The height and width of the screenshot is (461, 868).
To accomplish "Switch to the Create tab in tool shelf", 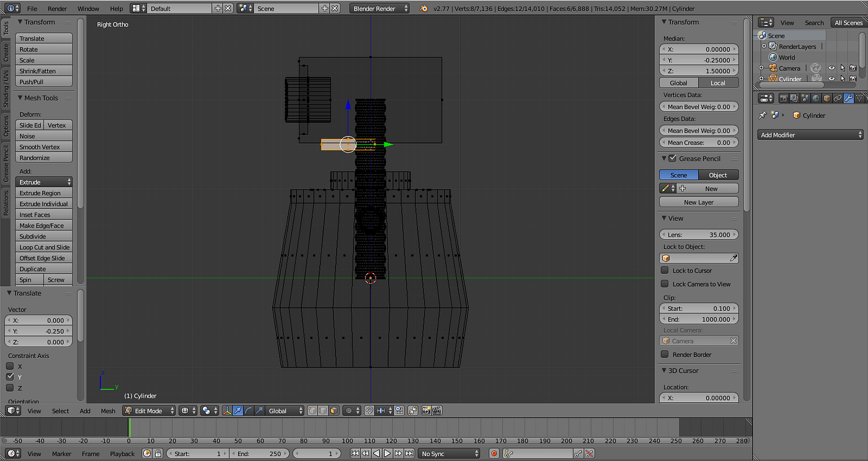I will pos(6,53).
